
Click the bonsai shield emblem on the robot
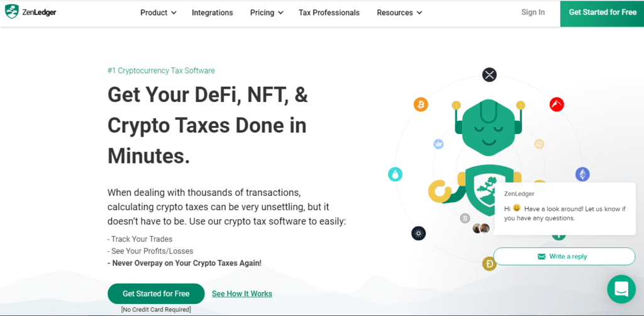point(487,191)
